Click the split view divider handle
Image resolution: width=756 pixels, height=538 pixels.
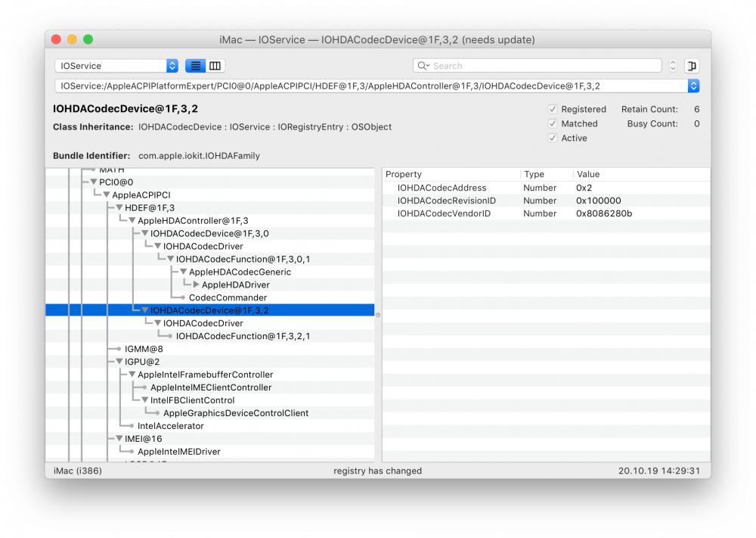click(378, 315)
